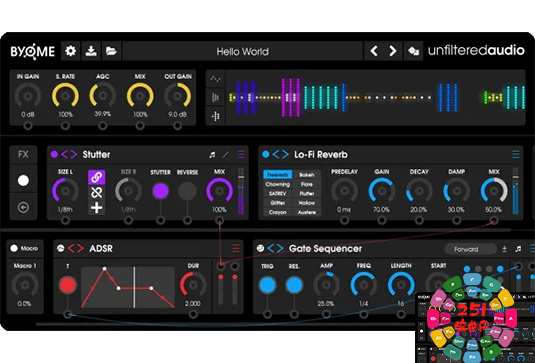Select the waveform view icon in visualizer
Screen dimensions: 535x363
click(215, 79)
